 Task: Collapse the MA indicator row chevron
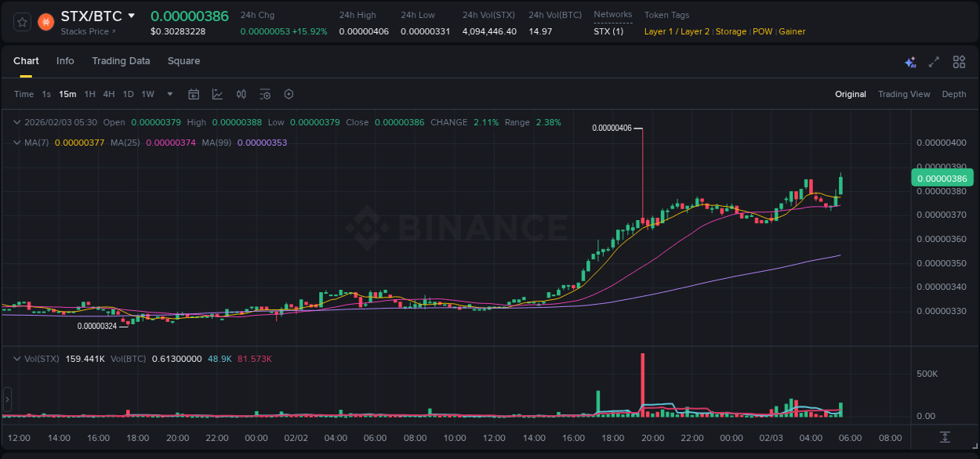(x=17, y=143)
